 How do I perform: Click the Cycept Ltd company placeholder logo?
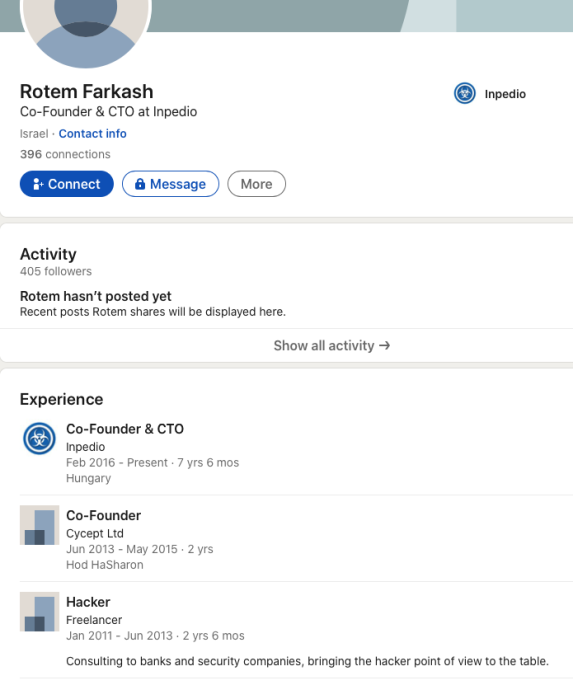coord(39,525)
